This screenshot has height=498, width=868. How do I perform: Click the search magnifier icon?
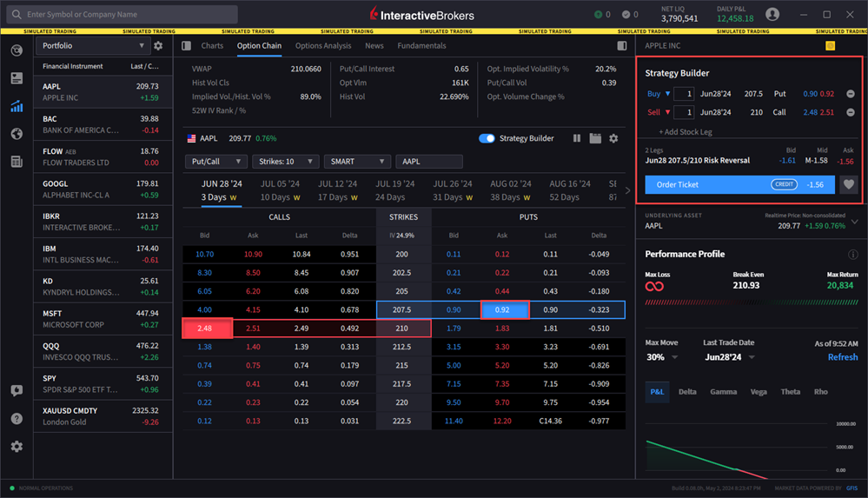[x=17, y=15]
